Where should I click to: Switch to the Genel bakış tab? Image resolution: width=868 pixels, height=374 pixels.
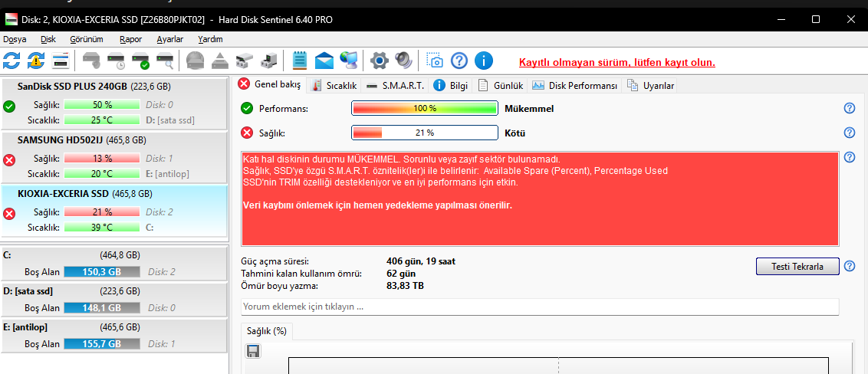coord(270,84)
